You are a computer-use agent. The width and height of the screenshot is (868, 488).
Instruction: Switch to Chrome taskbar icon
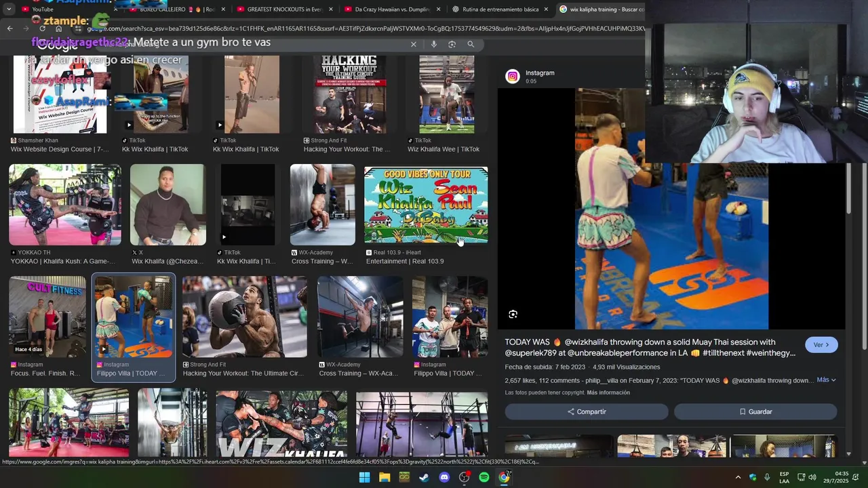pos(504,477)
